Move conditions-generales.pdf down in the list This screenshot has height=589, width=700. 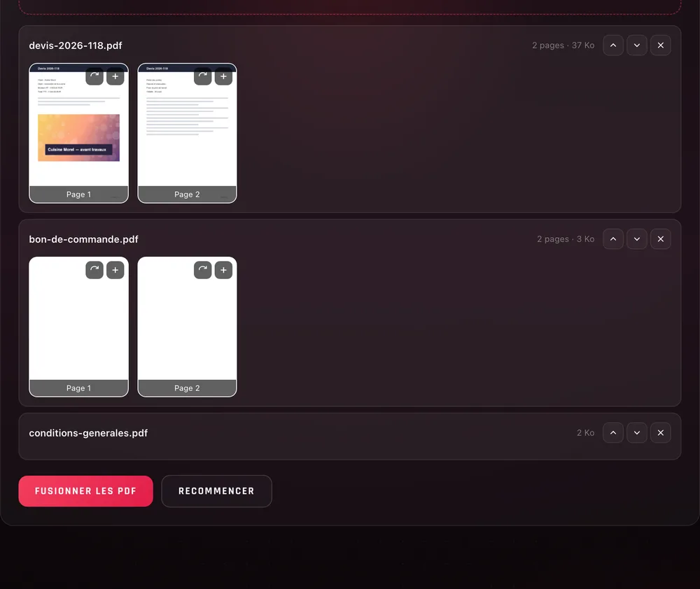pyautogui.click(x=636, y=433)
